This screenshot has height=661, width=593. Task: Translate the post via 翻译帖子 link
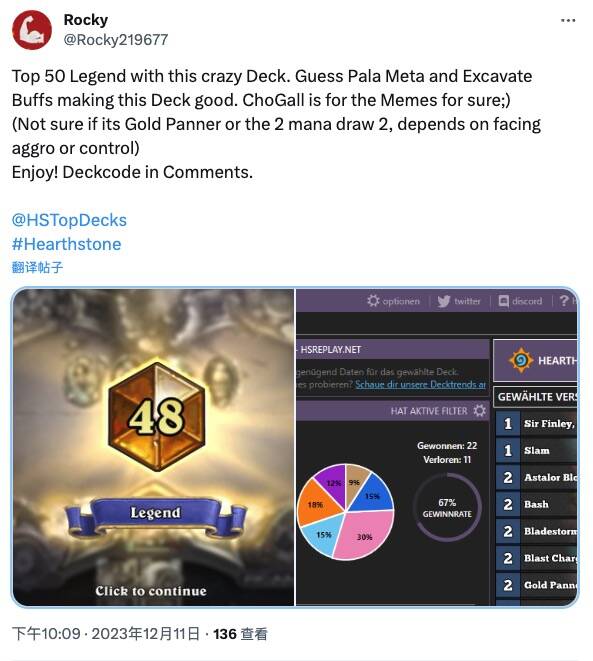tap(38, 267)
